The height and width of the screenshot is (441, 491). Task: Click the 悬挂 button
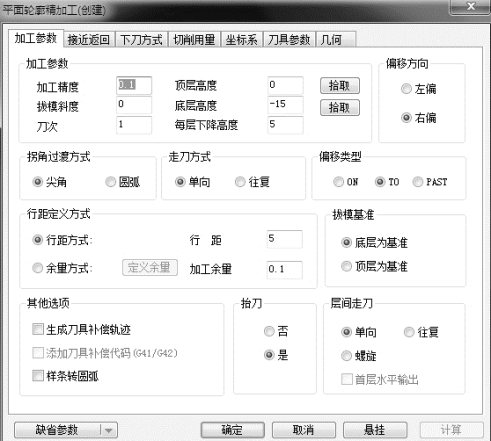click(375, 430)
